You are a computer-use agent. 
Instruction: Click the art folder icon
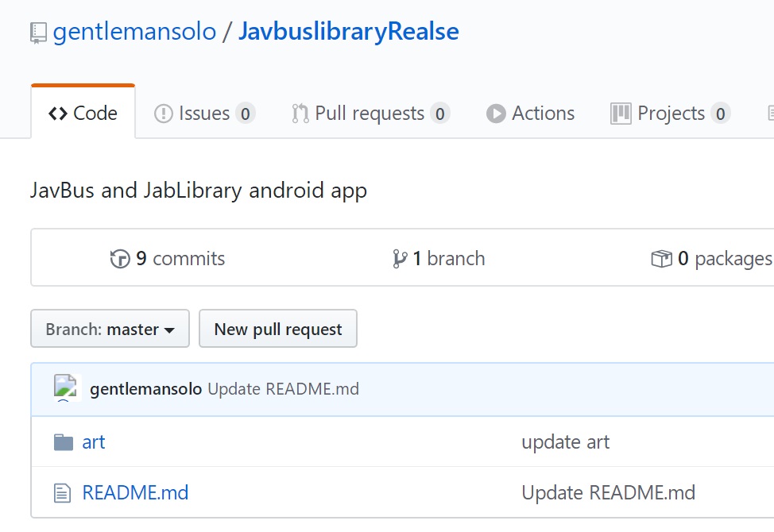click(64, 442)
